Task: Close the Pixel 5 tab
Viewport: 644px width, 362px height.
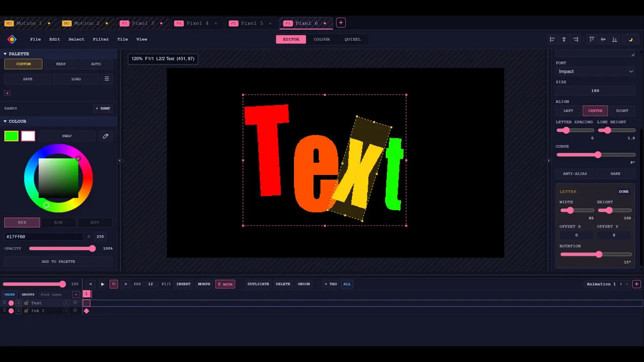Action: pos(270,23)
